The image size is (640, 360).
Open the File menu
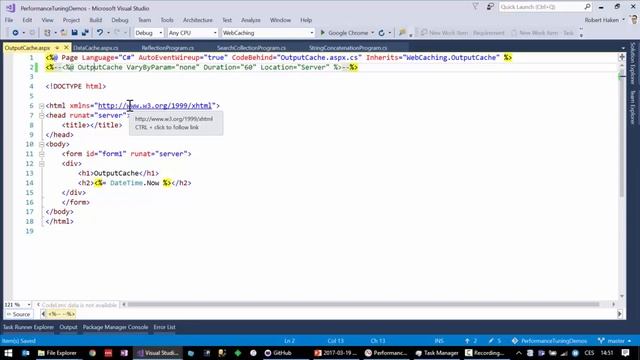(x=9, y=20)
